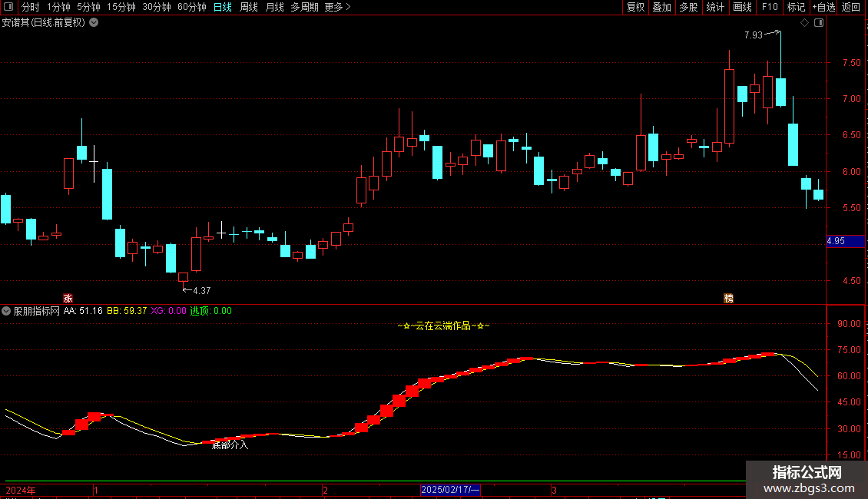Click the 75.00 indicator axis label
The width and height of the screenshot is (868, 499).
pos(849,349)
